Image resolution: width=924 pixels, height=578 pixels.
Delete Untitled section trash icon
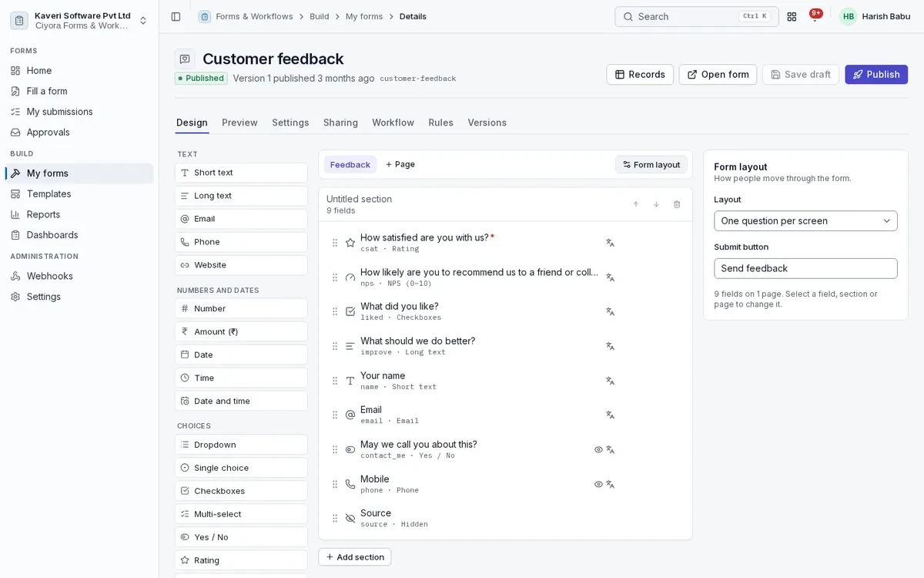[677, 204]
